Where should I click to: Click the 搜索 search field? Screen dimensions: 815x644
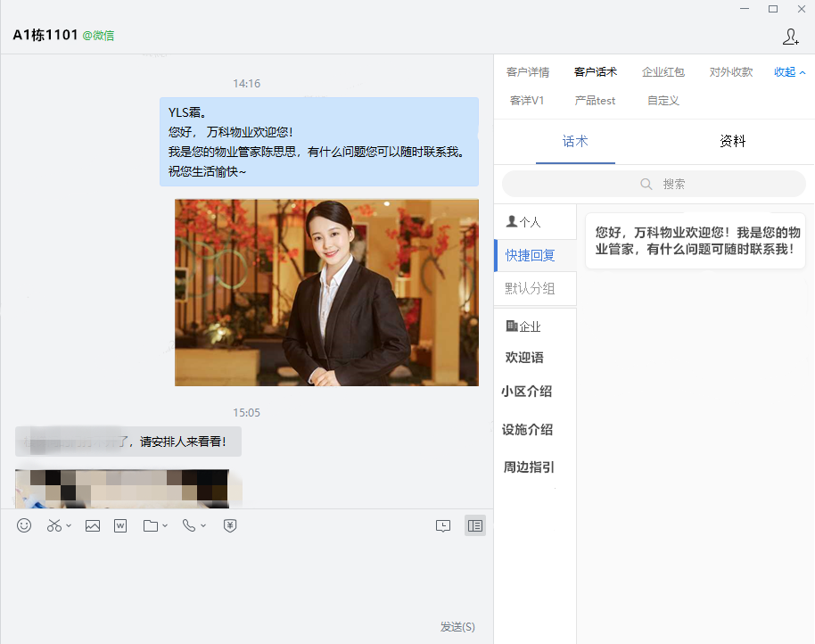(x=654, y=184)
